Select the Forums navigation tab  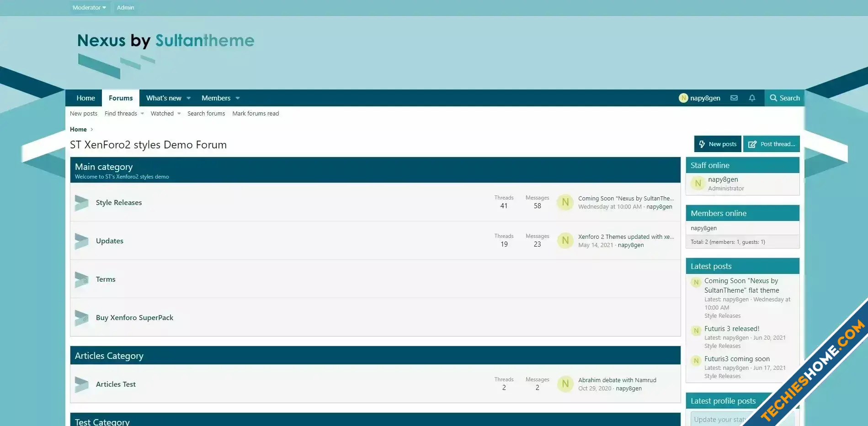[121, 98]
